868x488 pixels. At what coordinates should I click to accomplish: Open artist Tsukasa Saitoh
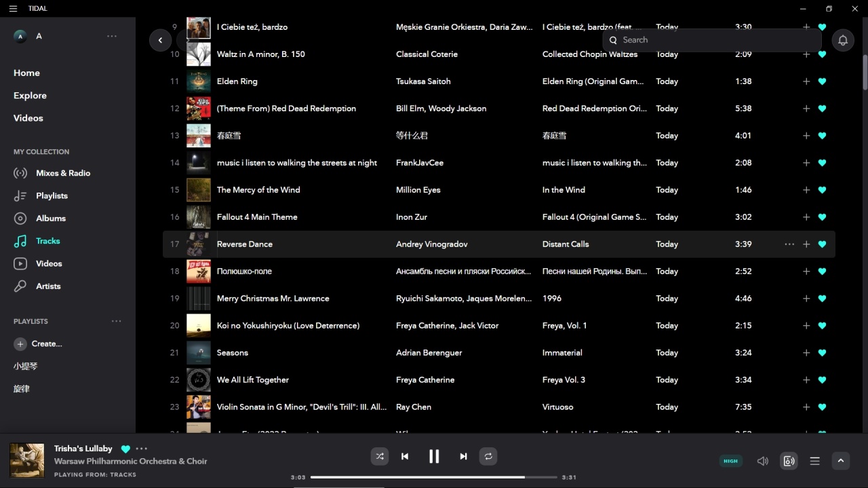point(423,81)
